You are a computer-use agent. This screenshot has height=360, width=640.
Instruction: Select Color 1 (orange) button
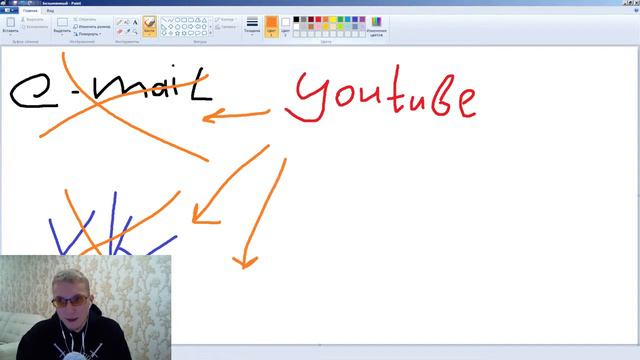click(271, 27)
